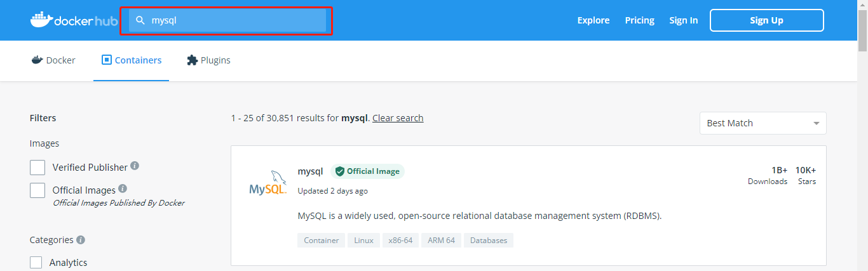Click the 10K+ Stars count
The width and height of the screenshot is (868, 271).
[806, 175]
